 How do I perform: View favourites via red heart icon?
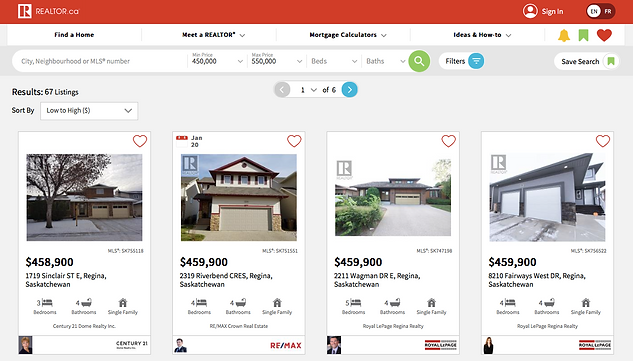coord(604,35)
